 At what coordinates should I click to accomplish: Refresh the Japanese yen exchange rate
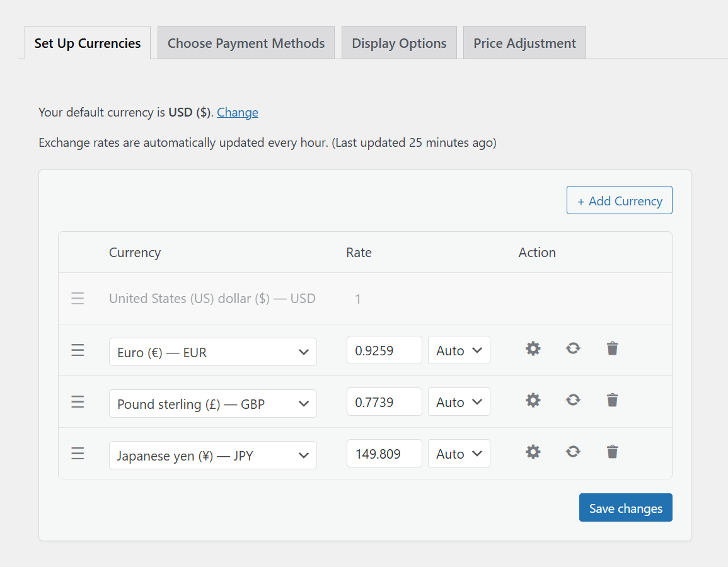(573, 452)
